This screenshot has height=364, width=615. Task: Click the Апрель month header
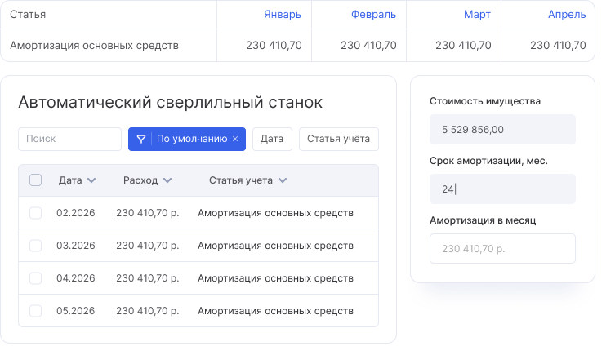pos(566,15)
